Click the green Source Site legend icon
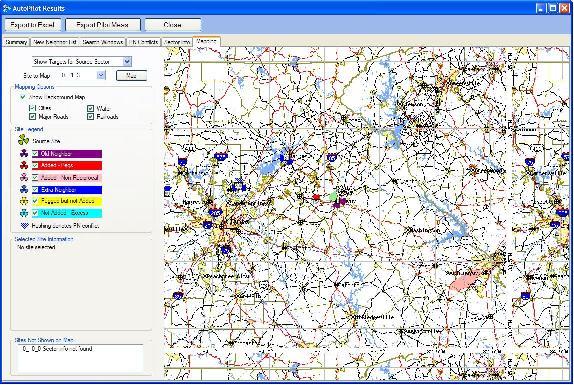Image resolution: width=574 pixels, height=385 pixels. point(23,140)
